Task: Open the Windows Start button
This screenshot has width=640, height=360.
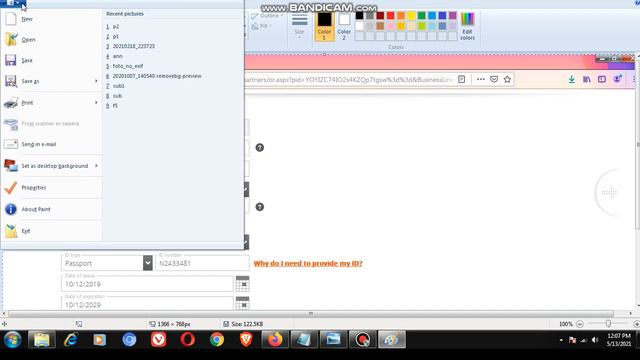Action: 13,340
